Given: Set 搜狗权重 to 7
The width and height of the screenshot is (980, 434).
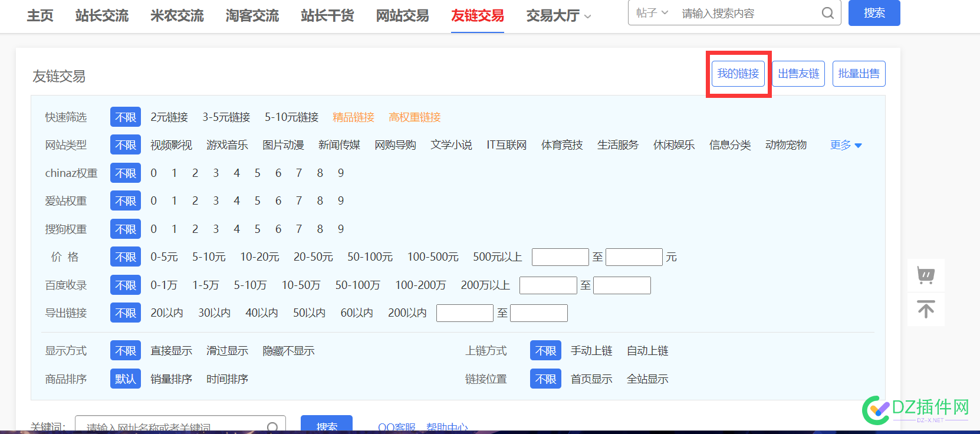Looking at the screenshot, I should tap(299, 229).
